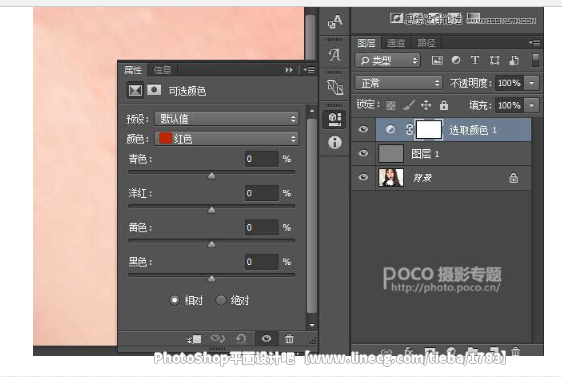562x377 pixels.
Task: Click the Properties panel icon in dock
Action: tap(335, 119)
